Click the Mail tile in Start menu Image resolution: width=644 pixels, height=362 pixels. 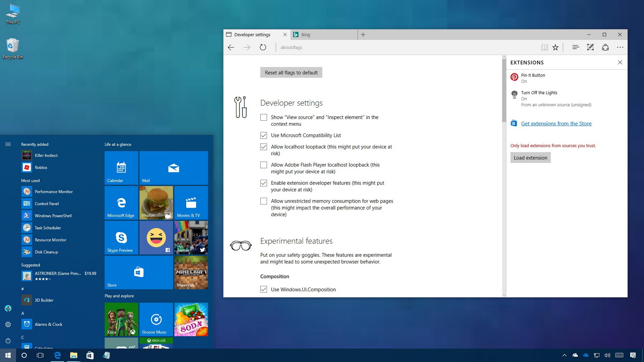(173, 167)
